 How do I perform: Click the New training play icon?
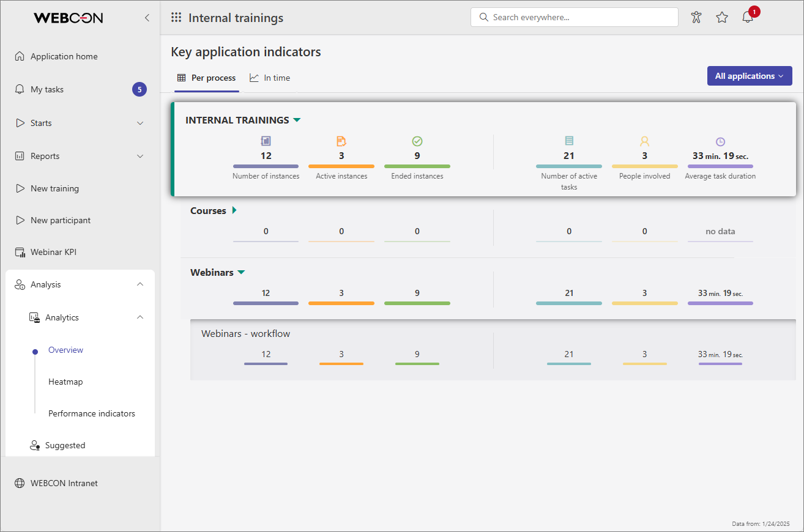[x=20, y=188]
